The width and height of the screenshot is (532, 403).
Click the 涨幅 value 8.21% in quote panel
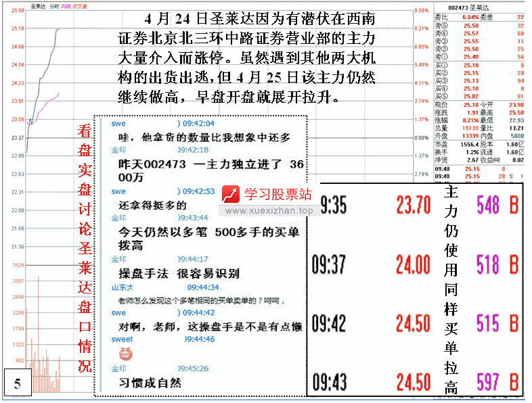(x=470, y=120)
